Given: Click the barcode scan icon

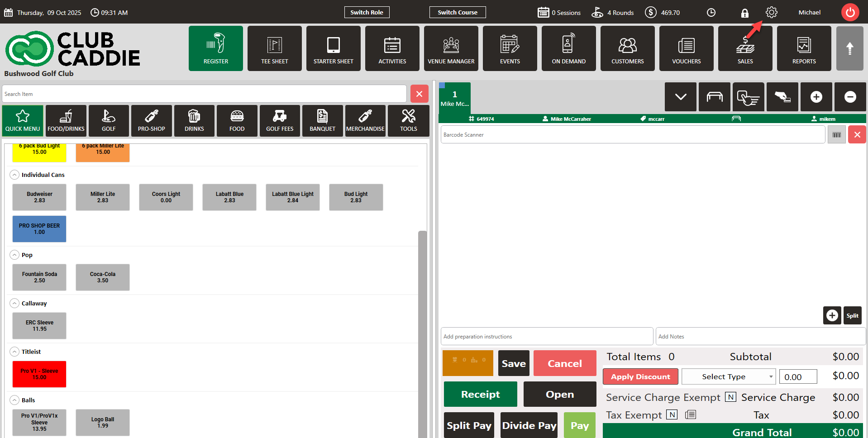Looking at the screenshot, I should click(836, 135).
